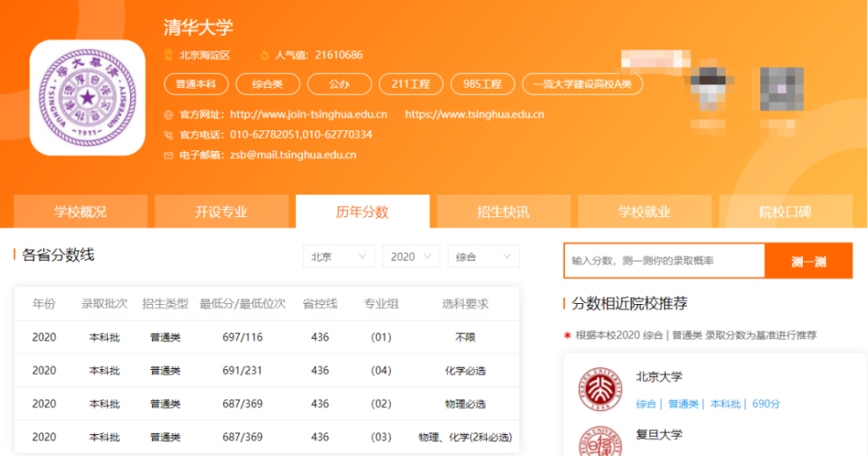
Task: Click the flame popularity icon beside 人气值
Action: [265, 55]
